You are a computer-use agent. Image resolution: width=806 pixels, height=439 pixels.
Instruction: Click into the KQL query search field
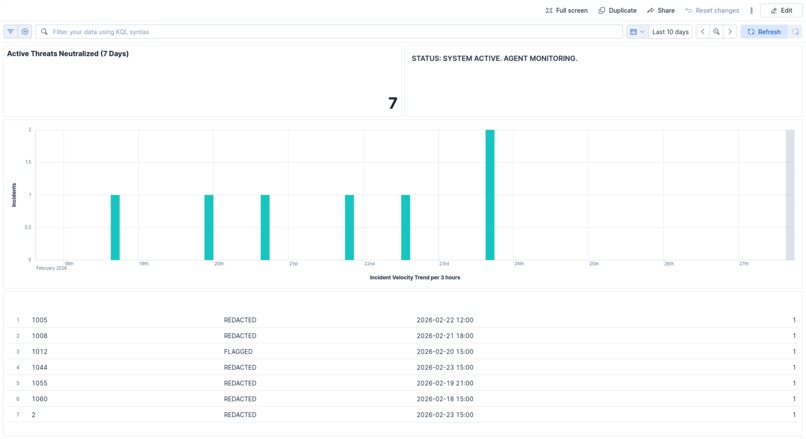tap(329, 31)
